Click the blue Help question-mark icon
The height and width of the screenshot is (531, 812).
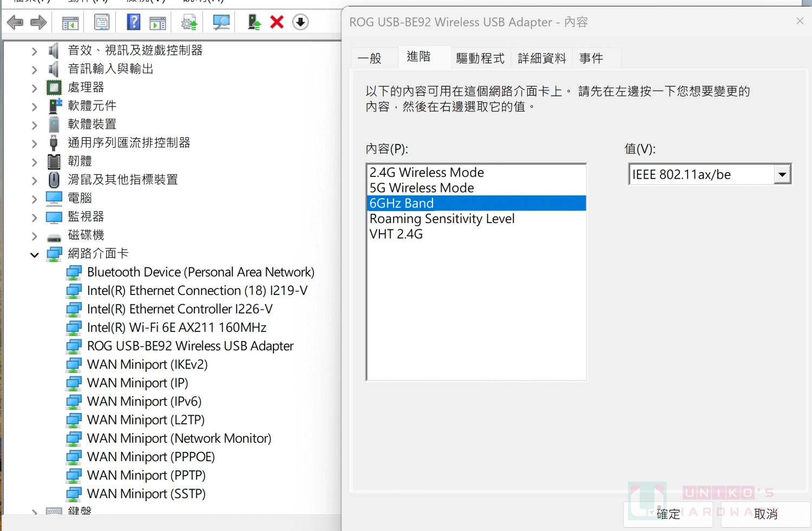[x=133, y=22]
